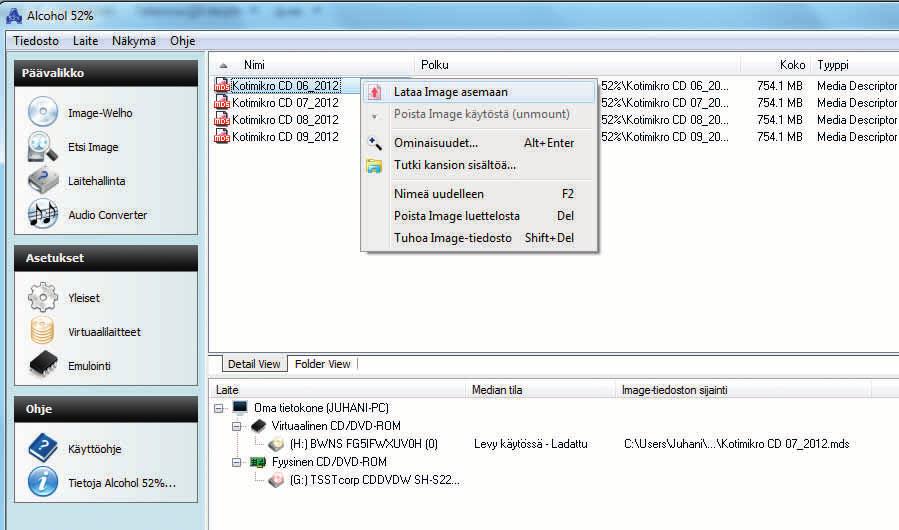Open the Näkymä menu
The height and width of the screenshot is (530, 899).
tap(134, 41)
